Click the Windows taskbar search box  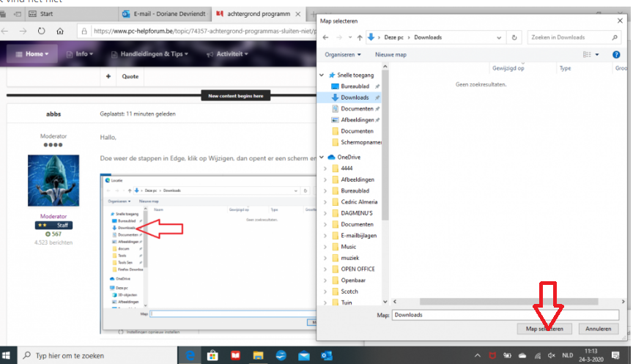click(97, 355)
